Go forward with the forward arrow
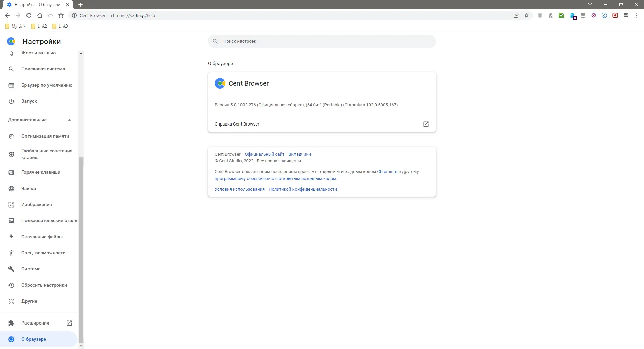Viewport: 644px width, 349px height. click(18, 15)
